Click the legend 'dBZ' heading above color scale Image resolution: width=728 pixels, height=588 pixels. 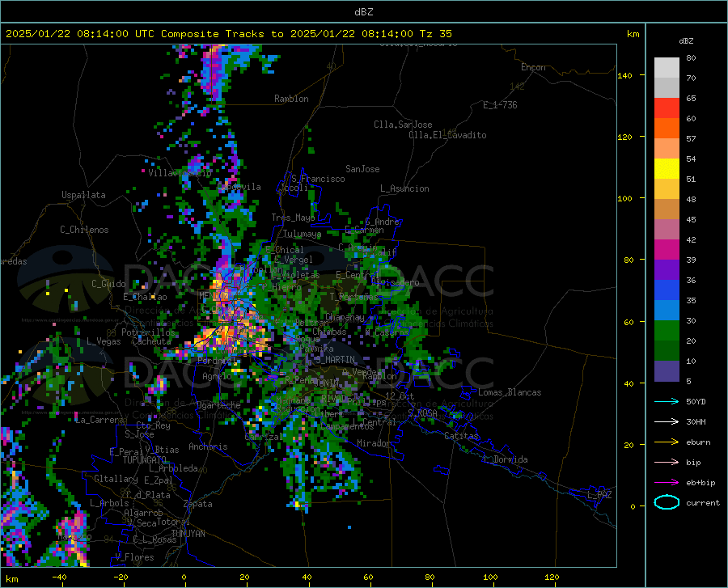coord(686,40)
